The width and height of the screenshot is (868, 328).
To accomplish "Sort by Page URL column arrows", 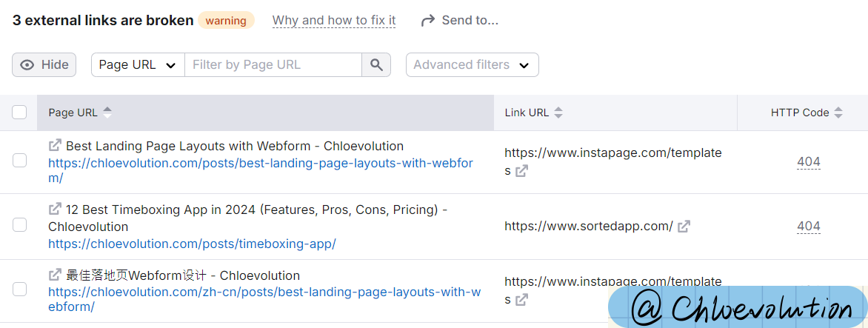I will (107, 113).
